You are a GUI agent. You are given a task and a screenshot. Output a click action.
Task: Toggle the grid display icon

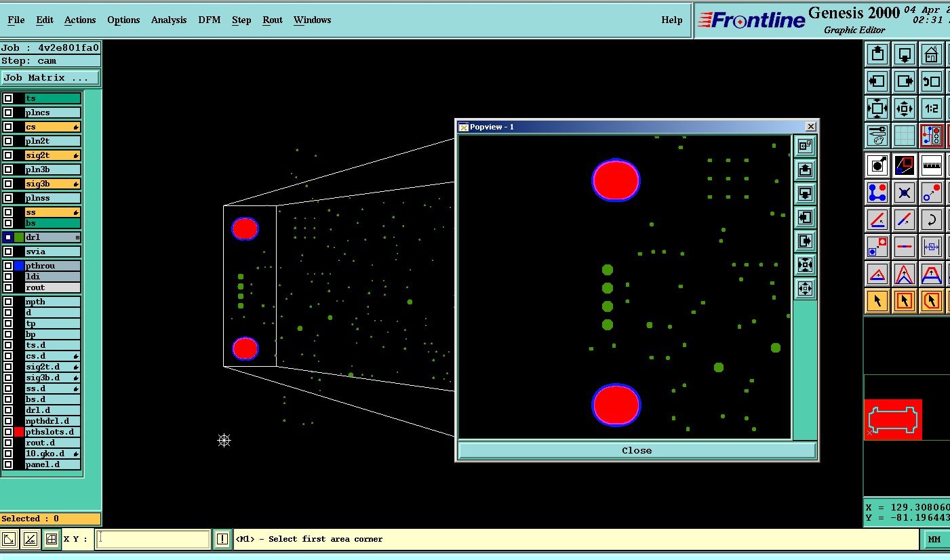(x=905, y=136)
